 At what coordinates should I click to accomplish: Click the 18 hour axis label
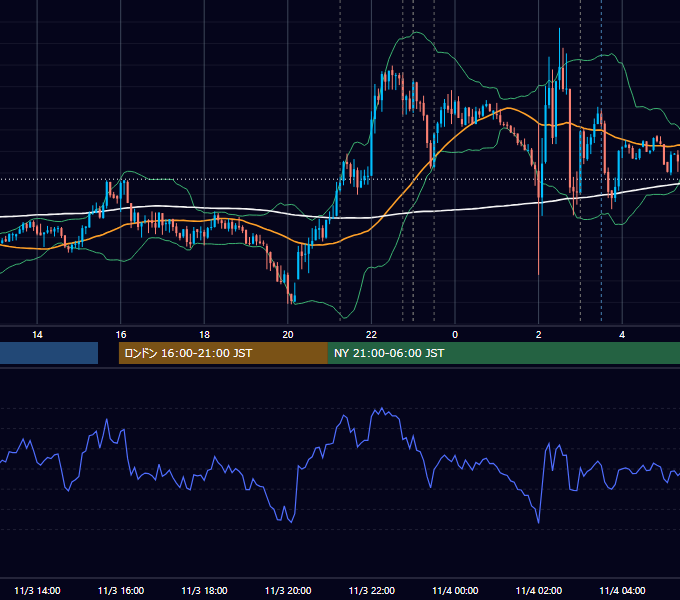(x=204, y=335)
